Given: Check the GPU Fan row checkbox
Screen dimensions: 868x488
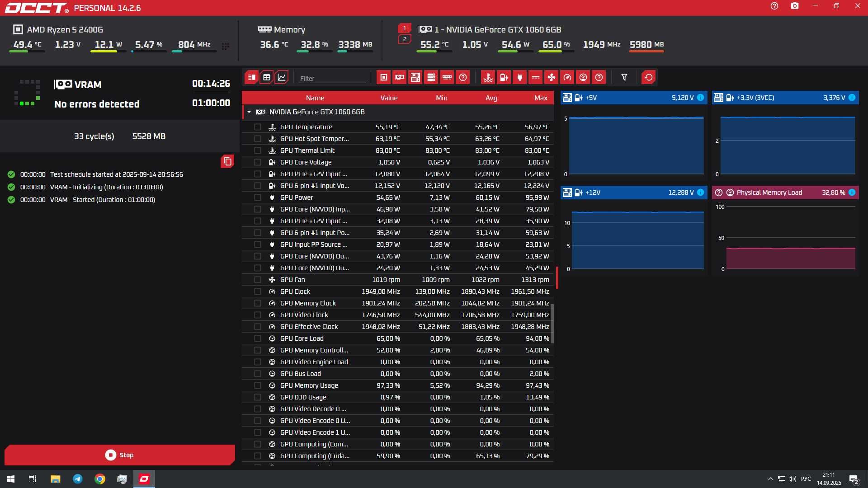Looking at the screenshot, I should [258, 280].
